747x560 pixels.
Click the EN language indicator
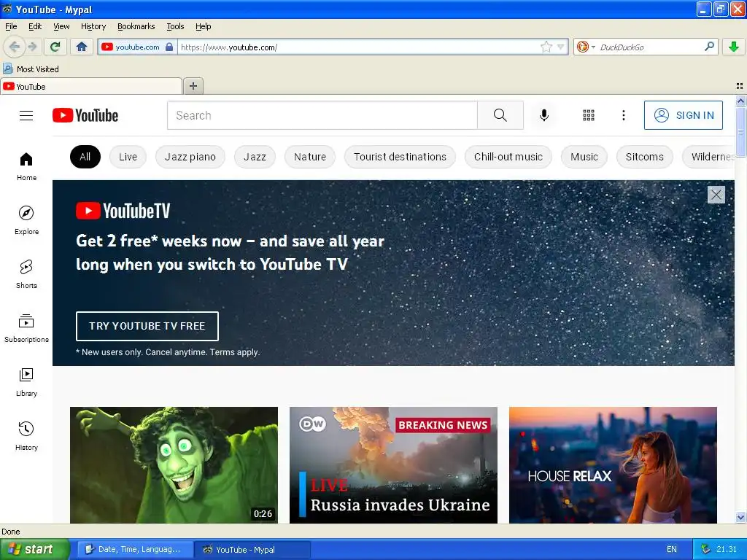[672, 550]
